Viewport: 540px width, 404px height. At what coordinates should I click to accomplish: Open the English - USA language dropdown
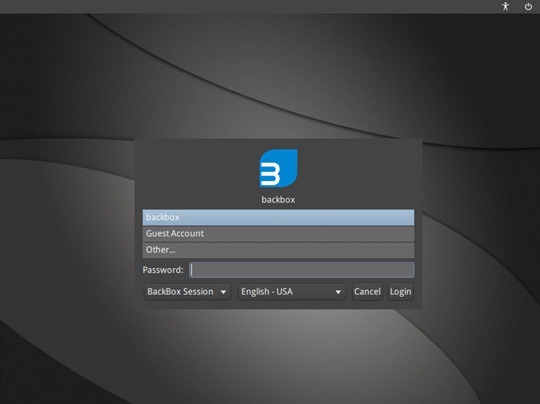(292, 292)
